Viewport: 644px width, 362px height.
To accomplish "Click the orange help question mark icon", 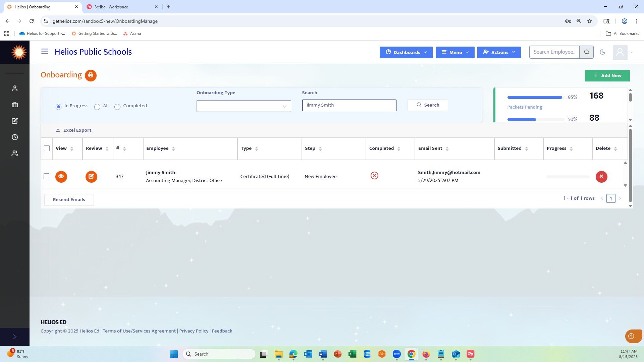I will 631,336.
